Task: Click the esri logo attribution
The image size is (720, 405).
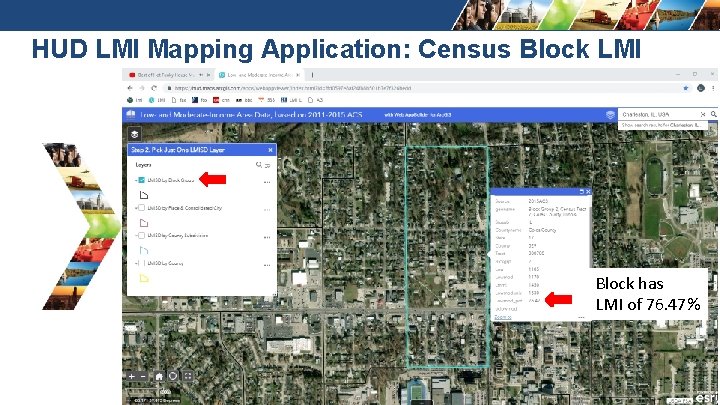Action: [x=706, y=397]
